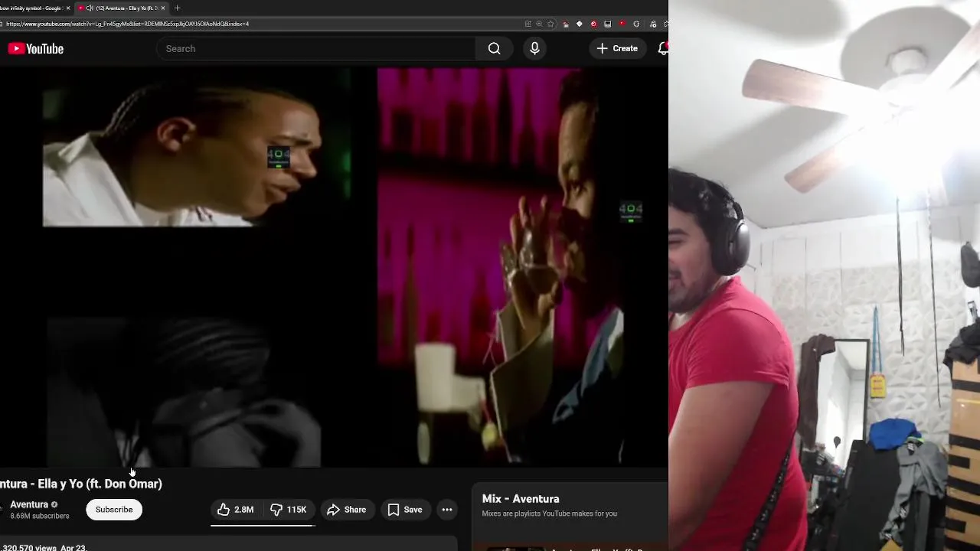
Task: Bookmark this page with star icon
Action: tap(550, 24)
